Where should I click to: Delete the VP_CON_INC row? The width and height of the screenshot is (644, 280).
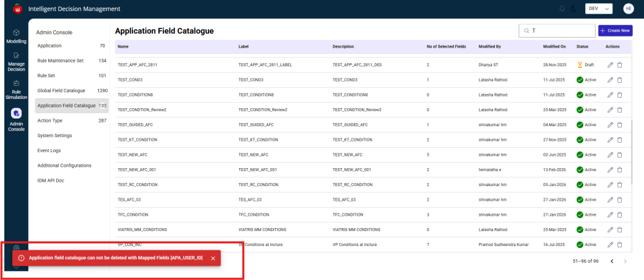click(x=620, y=245)
